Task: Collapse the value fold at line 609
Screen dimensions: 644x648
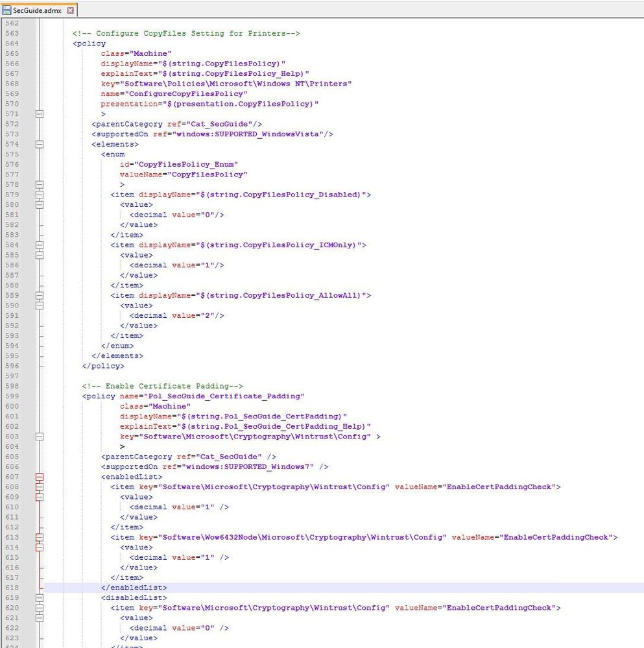Action: pyautogui.click(x=40, y=497)
